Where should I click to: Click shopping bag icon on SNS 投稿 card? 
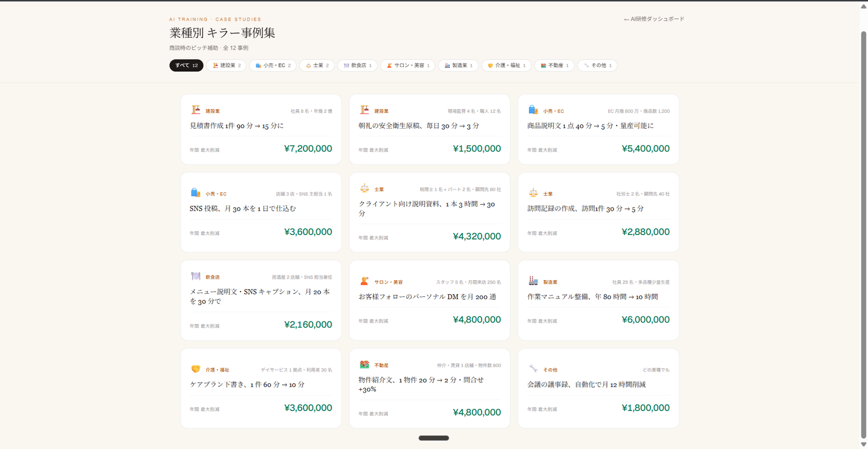coord(195,193)
